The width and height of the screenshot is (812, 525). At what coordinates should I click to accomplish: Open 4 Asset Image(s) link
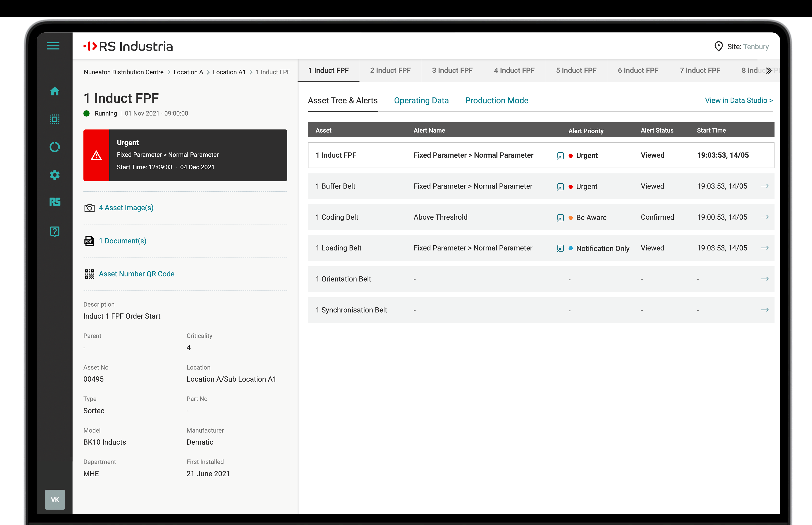126,208
